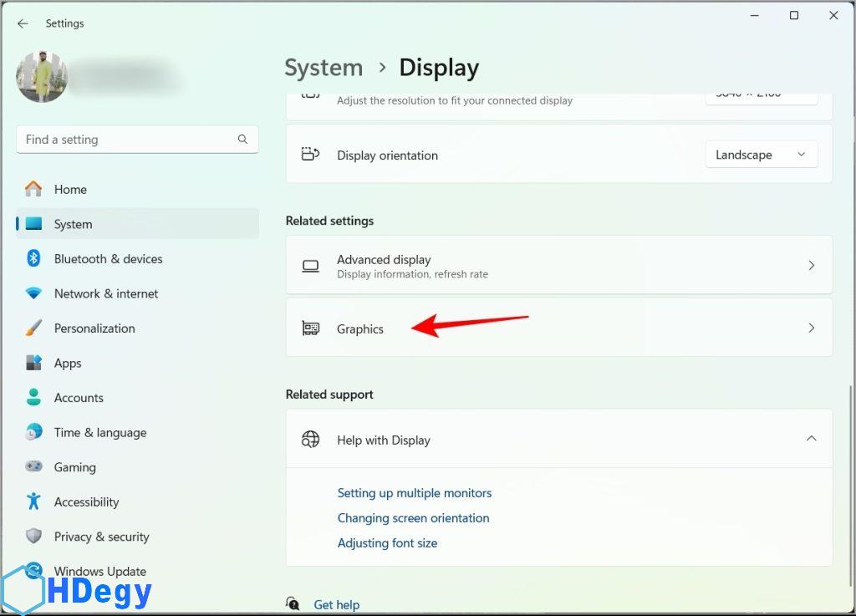This screenshot has height=616, width=856.
Task: Select the Network & internet wifi icon
Action: pos(33,293)
